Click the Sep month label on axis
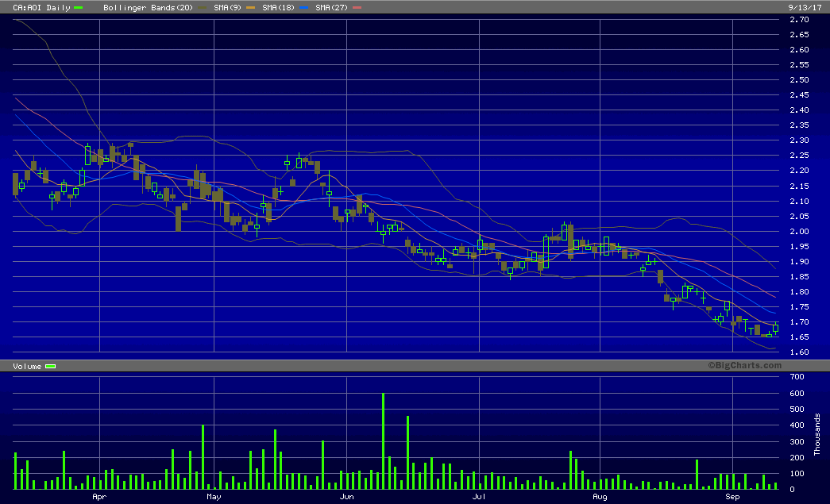830x504 pixels. 732,497
